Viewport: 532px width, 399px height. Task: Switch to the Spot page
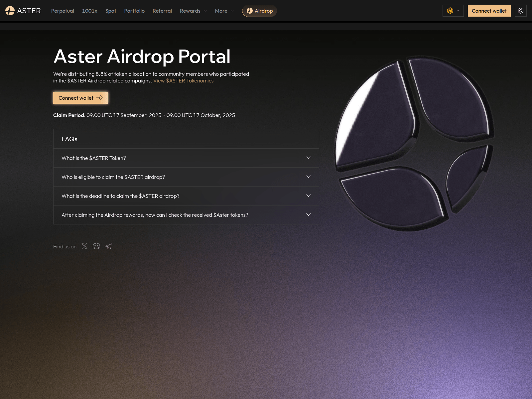(111, 11)
